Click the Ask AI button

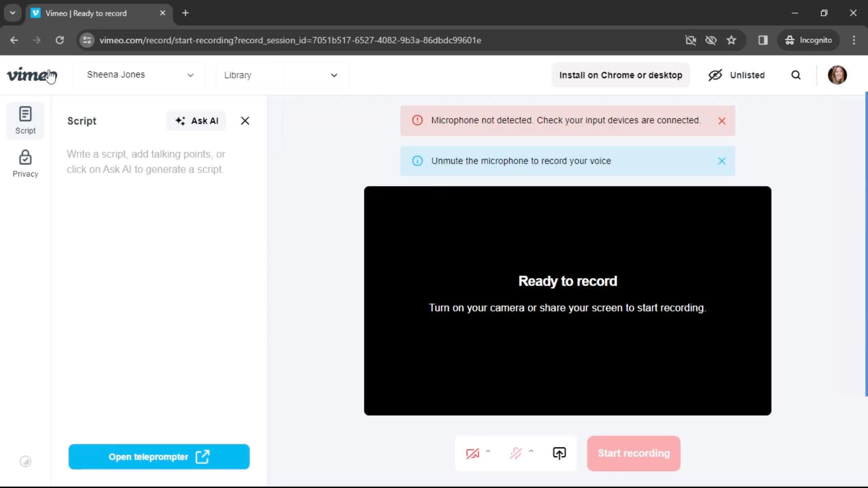point(197,121)
